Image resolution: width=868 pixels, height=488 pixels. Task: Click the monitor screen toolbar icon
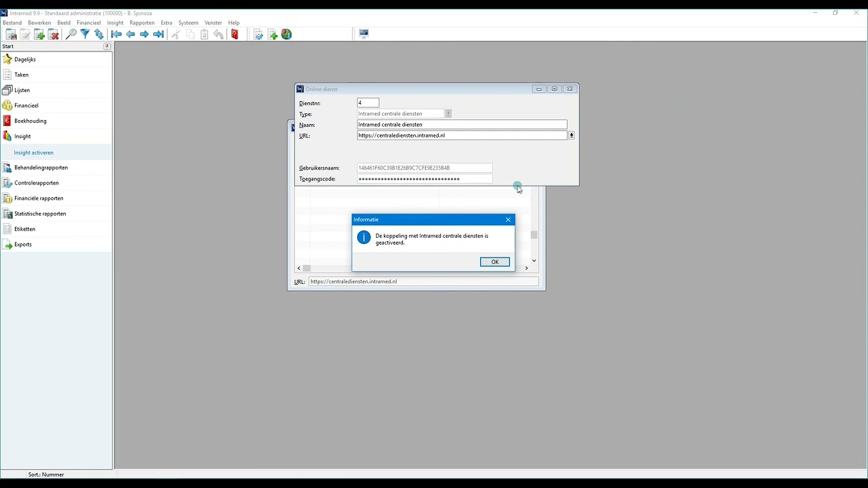(364, 35)
